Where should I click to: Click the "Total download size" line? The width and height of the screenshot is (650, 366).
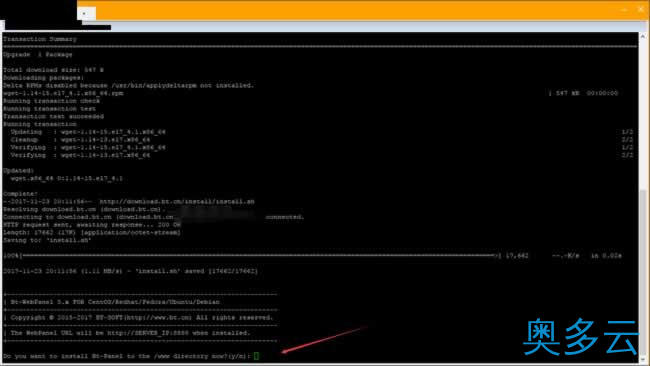click(x=53, y=70)
